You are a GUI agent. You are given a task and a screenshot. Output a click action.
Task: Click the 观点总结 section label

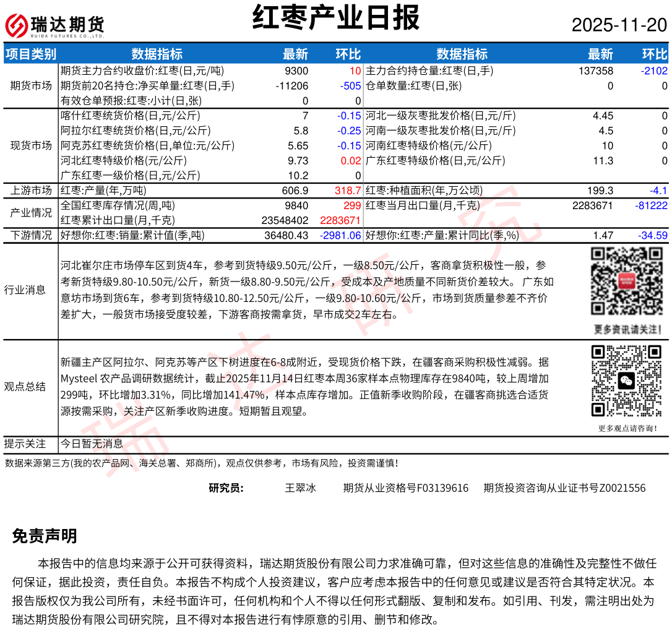(25, 387)
